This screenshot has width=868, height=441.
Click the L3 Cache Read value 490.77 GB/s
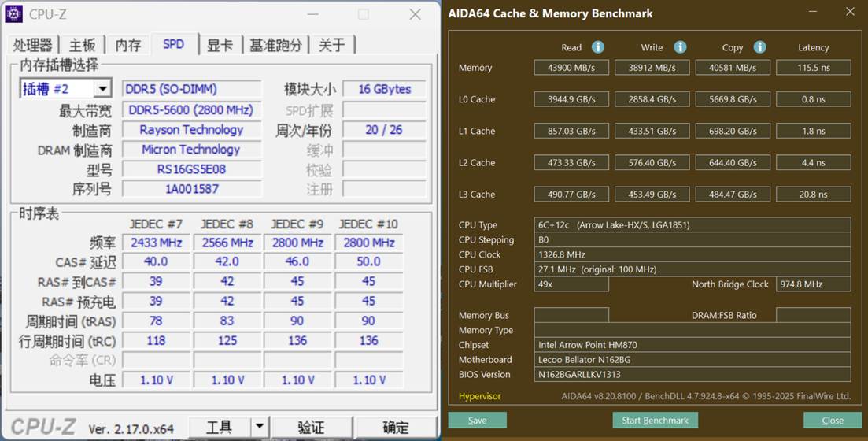pyautogui.click(x=571, y=194)
